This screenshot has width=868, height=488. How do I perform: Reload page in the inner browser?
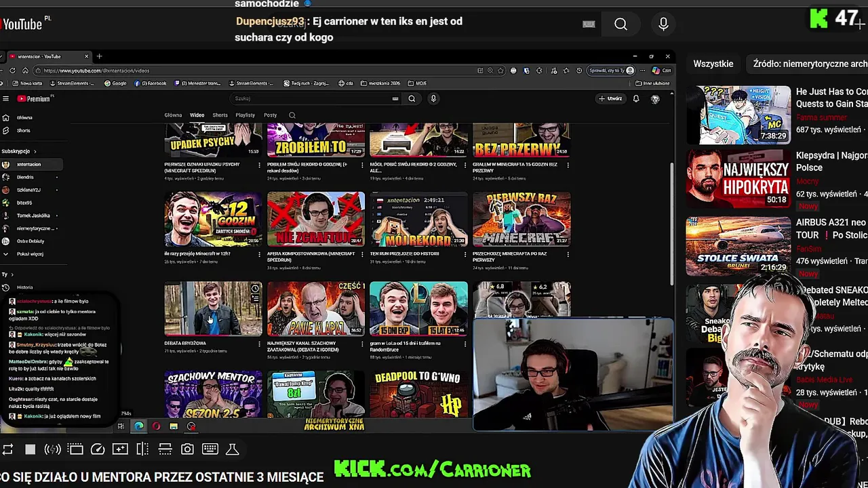(x=12, y=70)
